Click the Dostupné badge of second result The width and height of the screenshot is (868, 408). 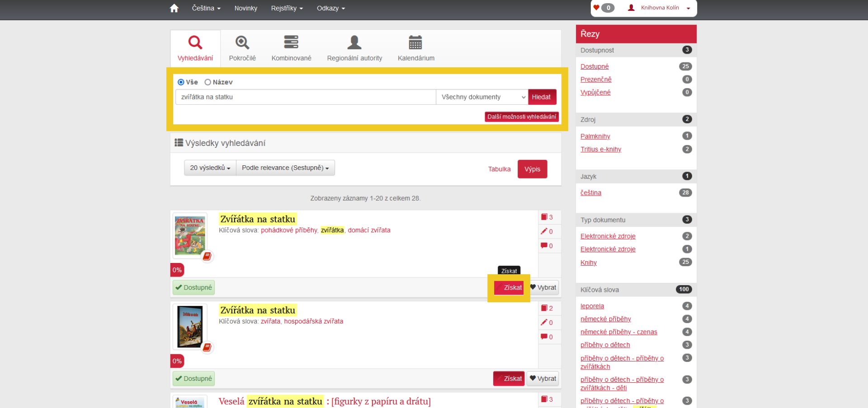click(193, 379)
